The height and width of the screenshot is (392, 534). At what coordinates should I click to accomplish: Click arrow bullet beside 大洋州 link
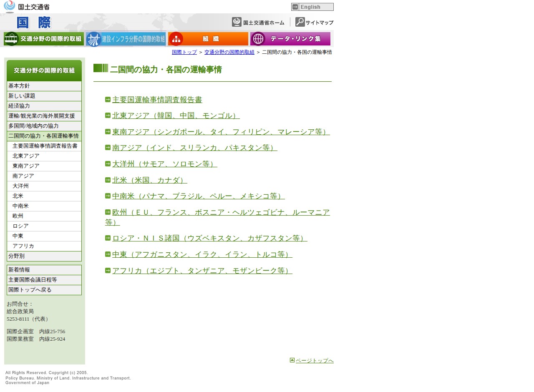pos(108,163)
